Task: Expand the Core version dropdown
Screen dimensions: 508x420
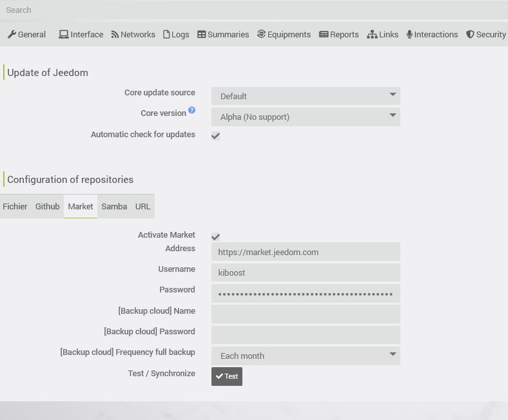Action: pos(306,117)
